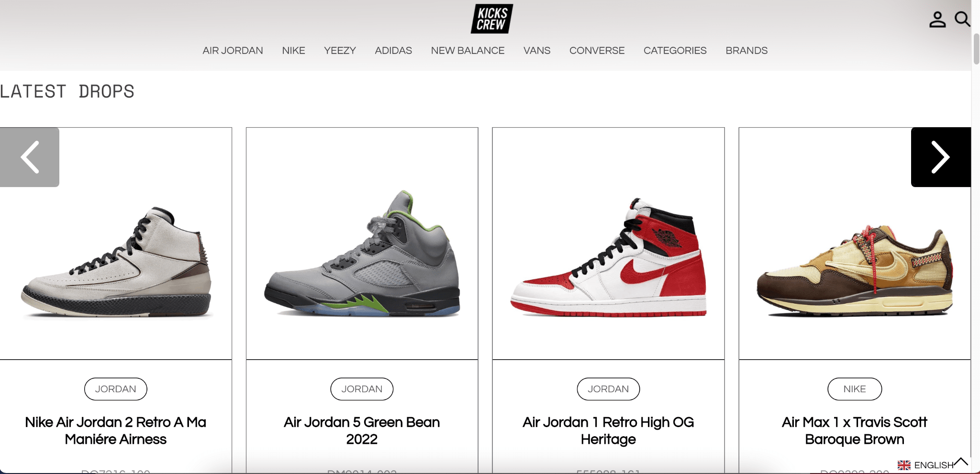Expand the English language selector chevron
This screenshot has width=980, height=474.
tap(961, 462)
